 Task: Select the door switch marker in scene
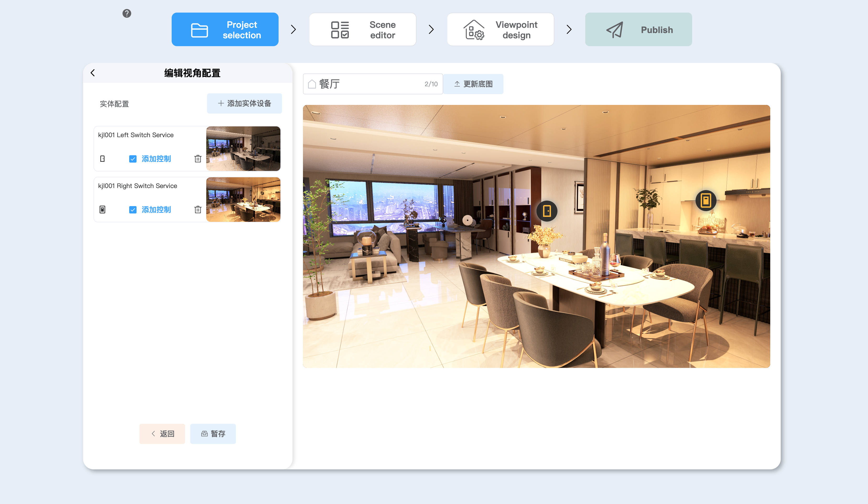tap(547, 211)
